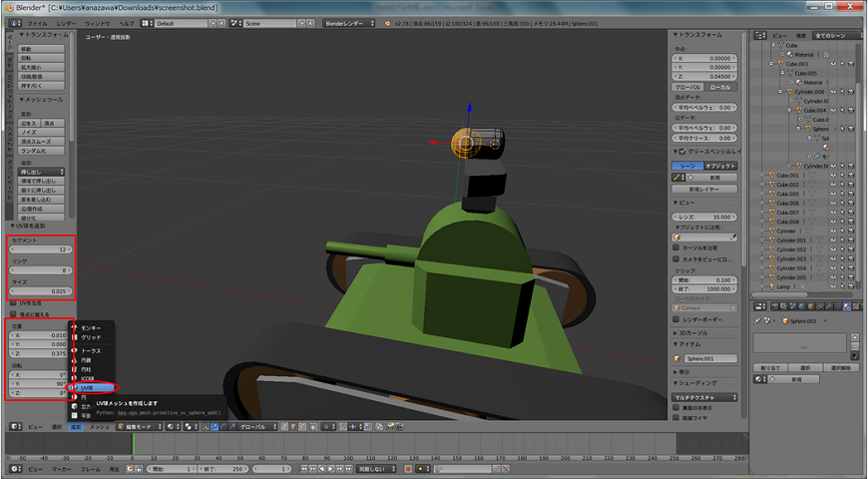Click the timeline editor type icon

[x=13, y=468]
